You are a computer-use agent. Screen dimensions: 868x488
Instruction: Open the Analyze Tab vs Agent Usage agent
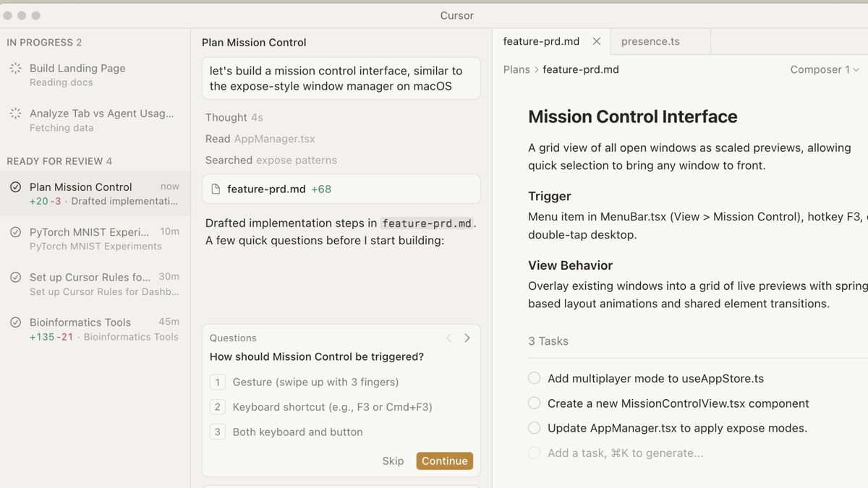point(95,120)
